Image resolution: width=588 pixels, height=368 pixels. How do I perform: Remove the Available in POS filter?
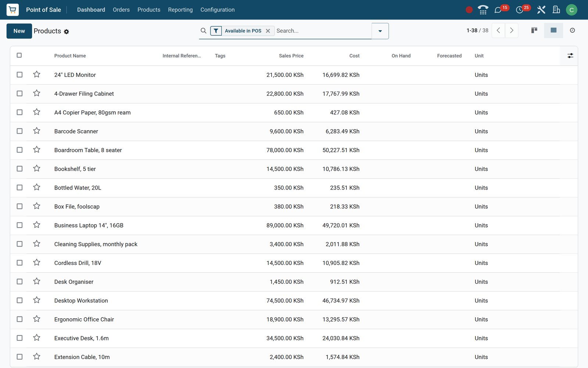[268, 31]
